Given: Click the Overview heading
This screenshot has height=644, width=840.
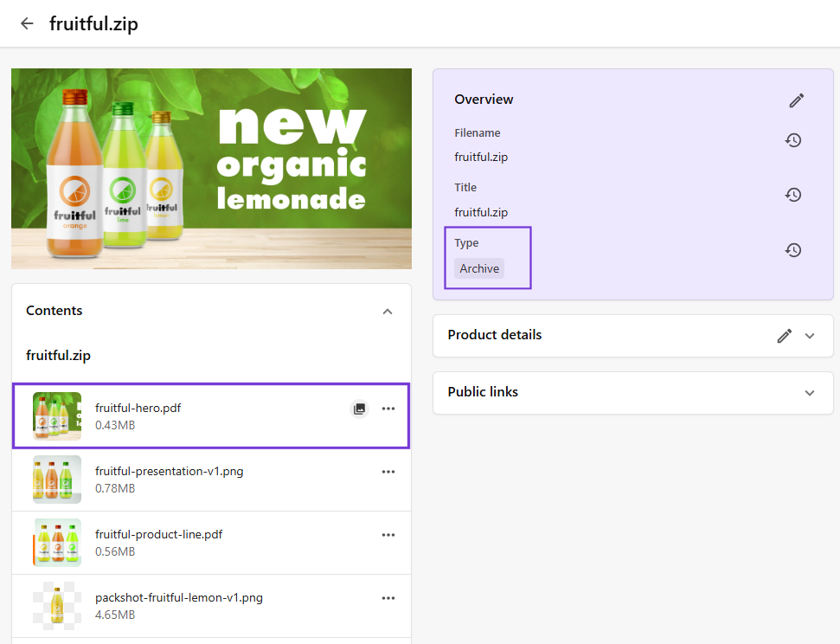Looking at the screenshot, I should [484, 100].
